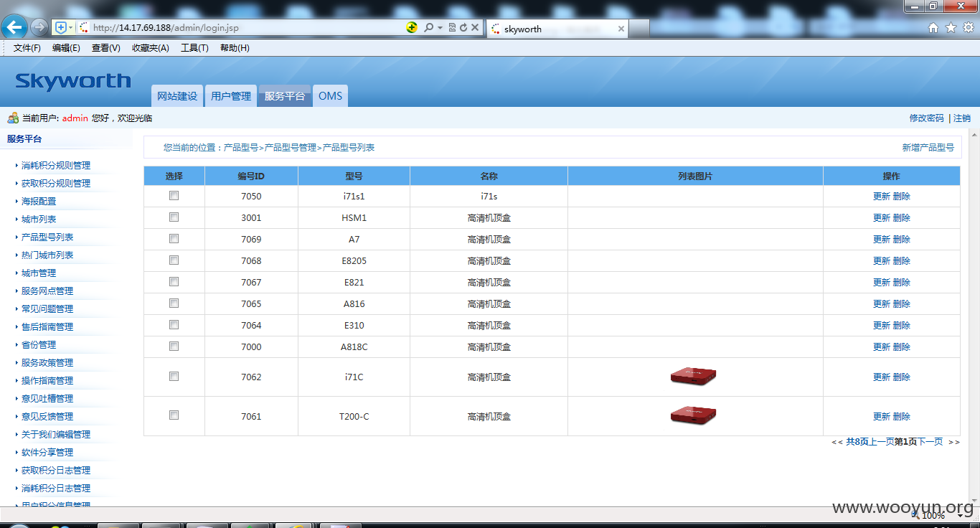980x528 pixels.
Task: Stop loading with the X icon in address bar
Action: tap(475, 27)
